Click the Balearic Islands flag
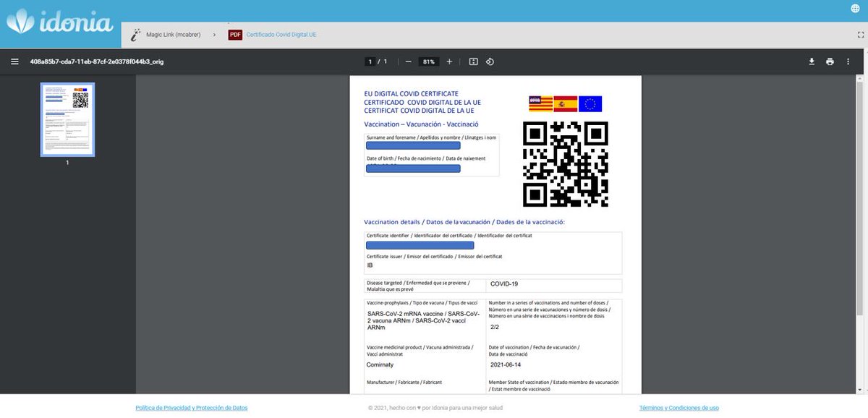868x418 pixels. pos(540,104)
